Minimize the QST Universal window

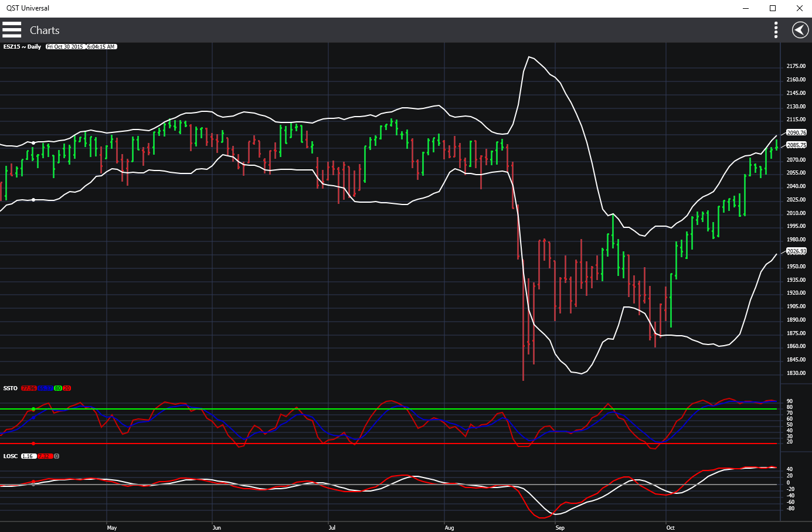point(746,8)
